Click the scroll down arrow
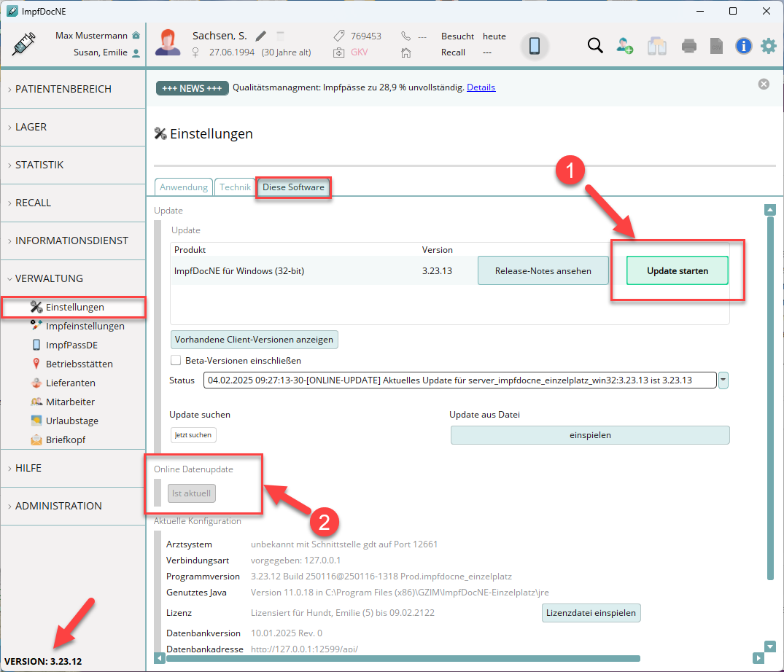 tap(770, 646)
